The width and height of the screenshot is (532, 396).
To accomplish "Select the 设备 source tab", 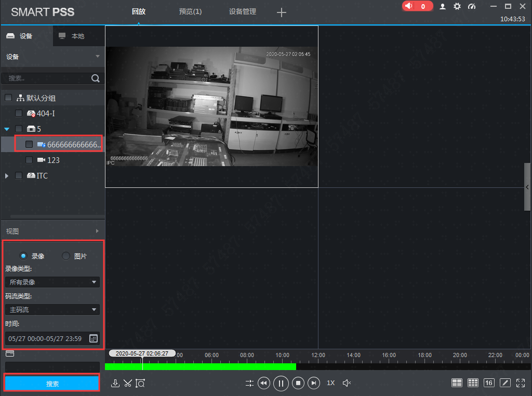I will tap(26, 36).
